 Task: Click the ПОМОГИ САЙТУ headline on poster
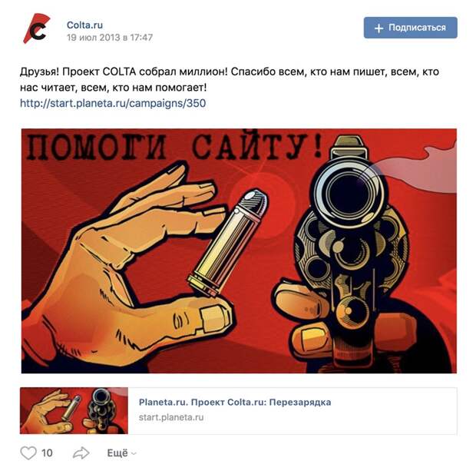click(174, 147)
